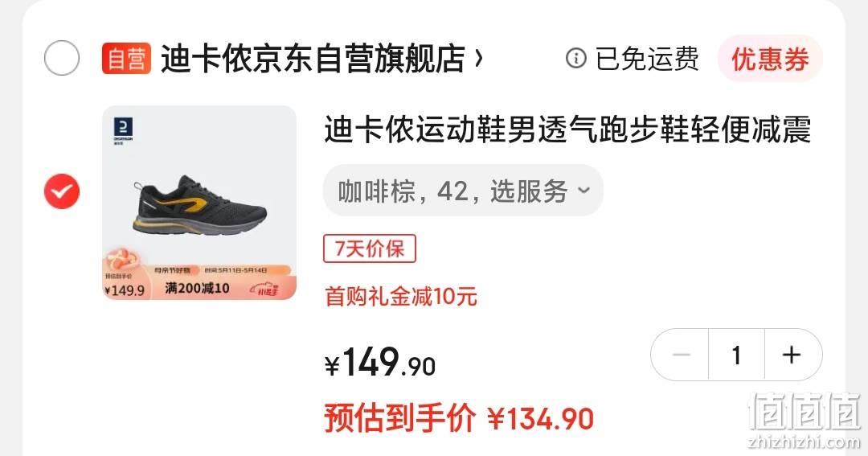Increase quantity with the plus button
868x456 pixels.
(x=792, y=355)
